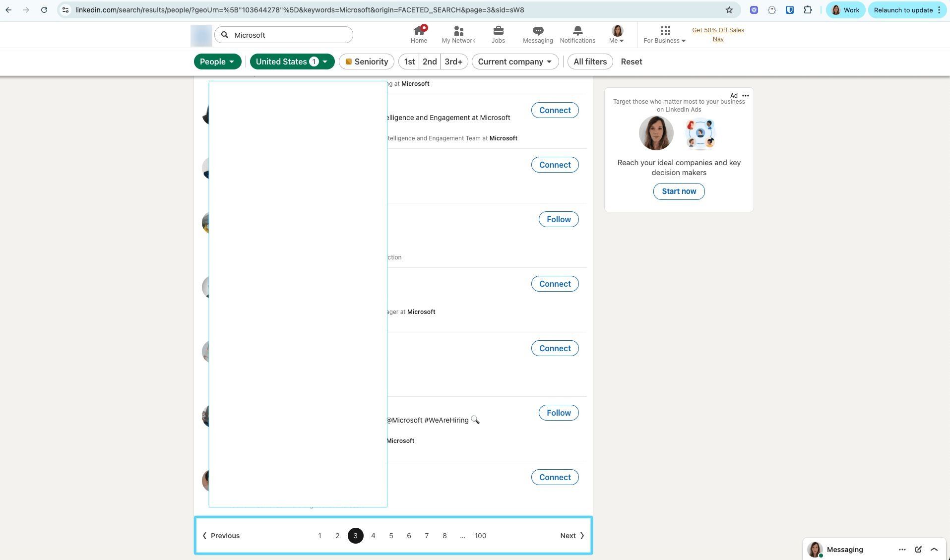The width and height of the screenshot is (950, 560).
Task: Select current page 3 indicator
Action: [355, 536]
